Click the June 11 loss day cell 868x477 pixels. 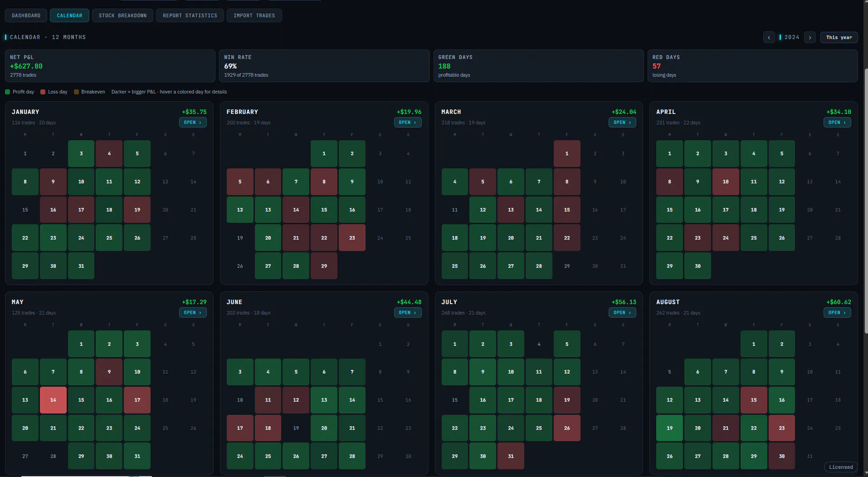tap(268, 400)
